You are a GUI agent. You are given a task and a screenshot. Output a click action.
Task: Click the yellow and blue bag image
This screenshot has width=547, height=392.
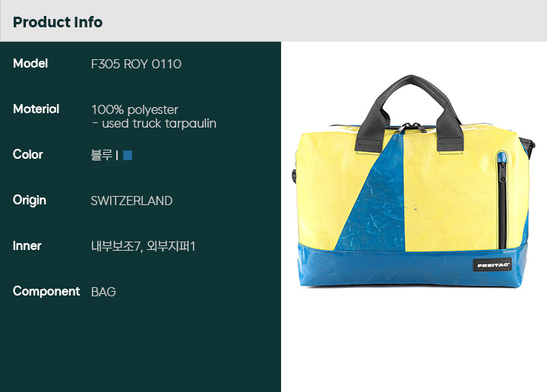pos(414,182)
